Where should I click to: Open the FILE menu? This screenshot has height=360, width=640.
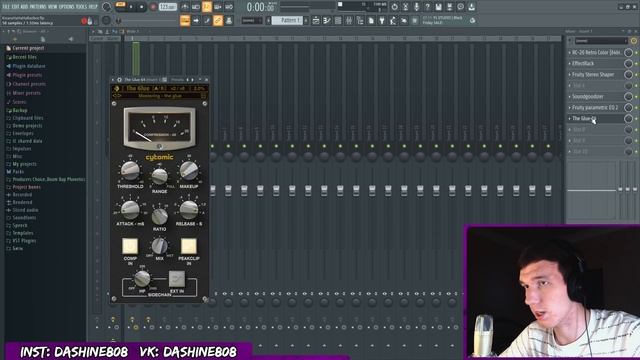tap(6, 7)
